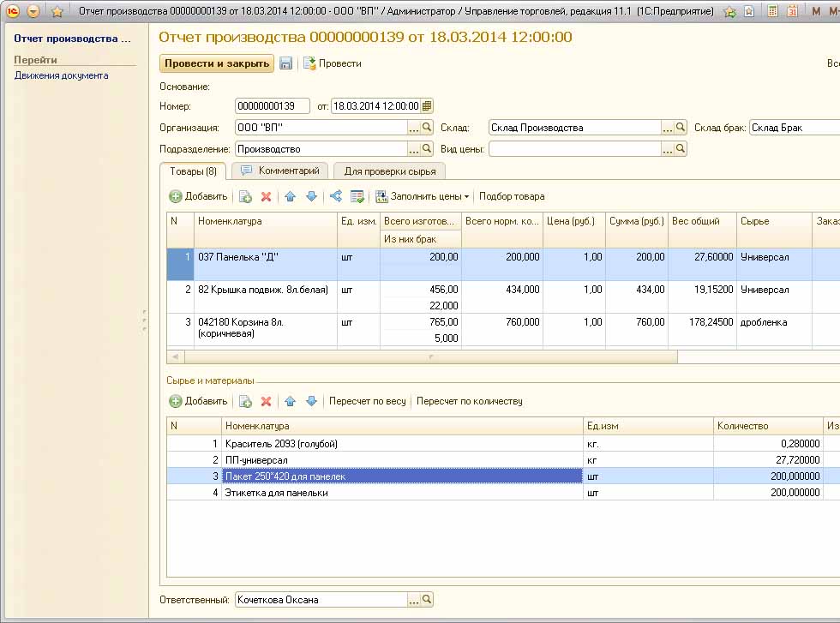Viewport: 840px width, 623px height.
Task: Copy row icon in Сырье и материалы toolbar
Action: click(245, 401)
